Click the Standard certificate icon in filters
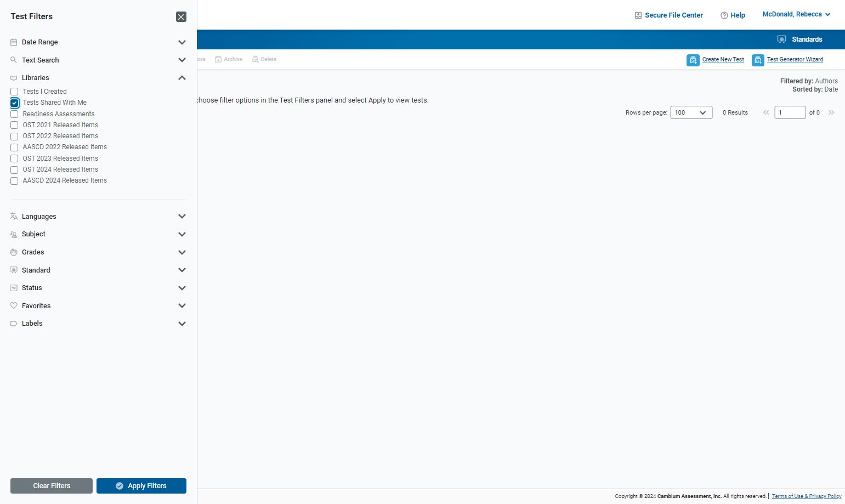The image size is (845, 504). pyautogui.click(x=14, y=270)
